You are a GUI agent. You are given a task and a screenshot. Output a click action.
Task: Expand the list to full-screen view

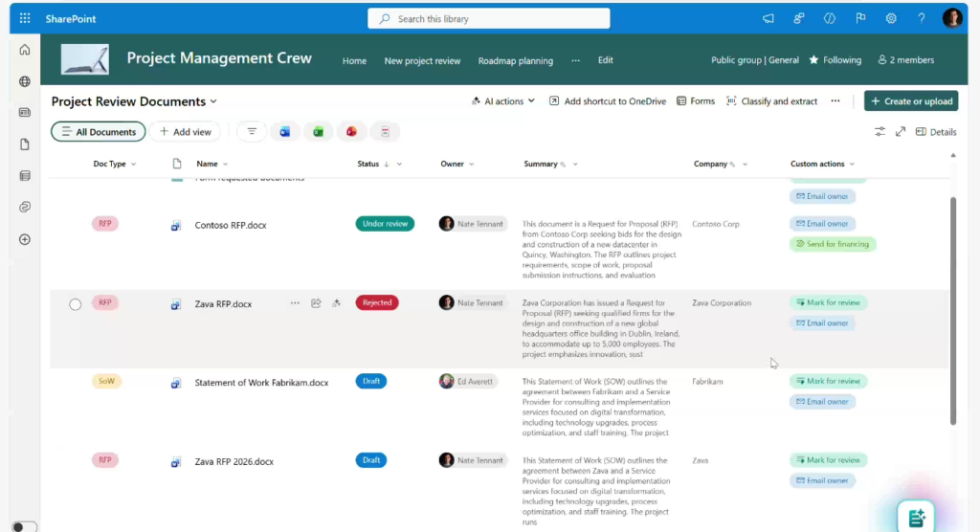coord(901,132)
